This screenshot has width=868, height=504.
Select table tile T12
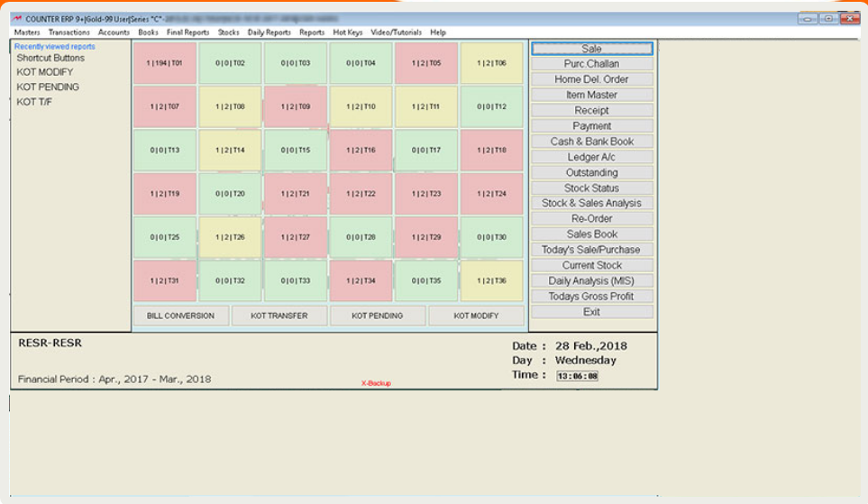[x=491, y=106]
